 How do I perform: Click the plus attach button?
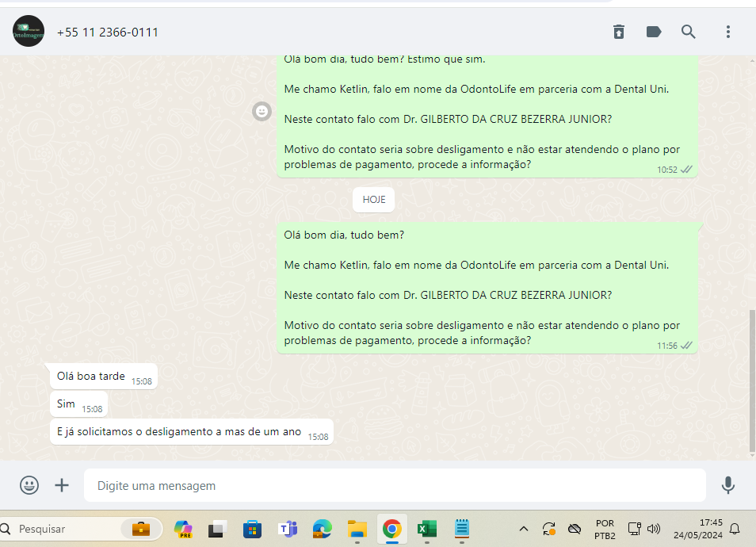[62, 485]
